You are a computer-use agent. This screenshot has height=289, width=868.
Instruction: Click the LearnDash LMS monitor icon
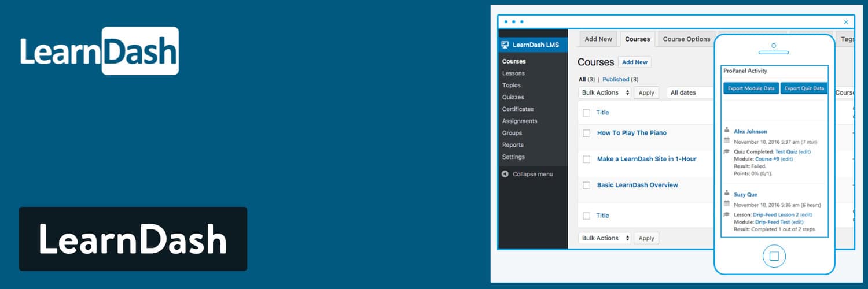click(x=505, y=45)
